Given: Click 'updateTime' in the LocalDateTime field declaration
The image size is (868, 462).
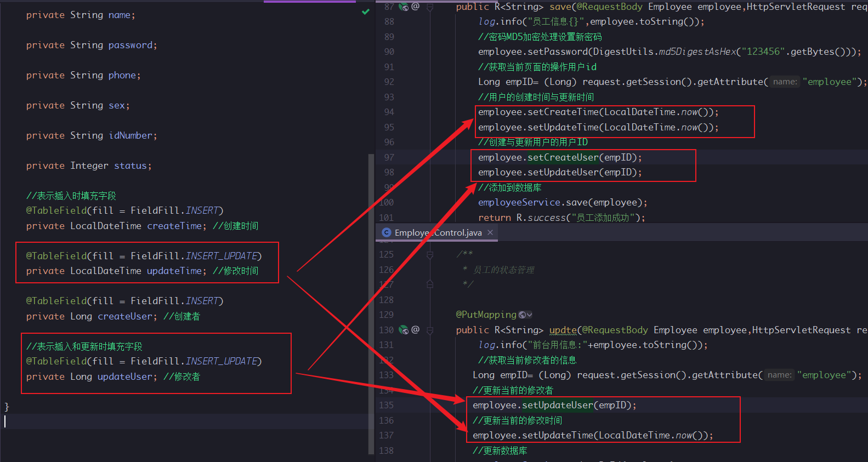Looking at the screenshot, I should (x=174, y=271).
